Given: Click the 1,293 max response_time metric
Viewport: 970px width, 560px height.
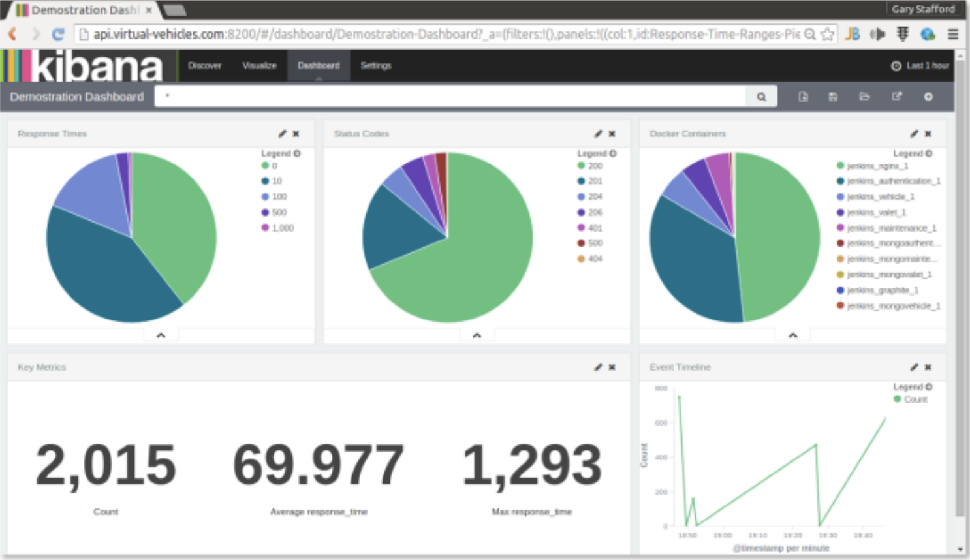Looking at the screenshot, I should (x=532, y=465).
